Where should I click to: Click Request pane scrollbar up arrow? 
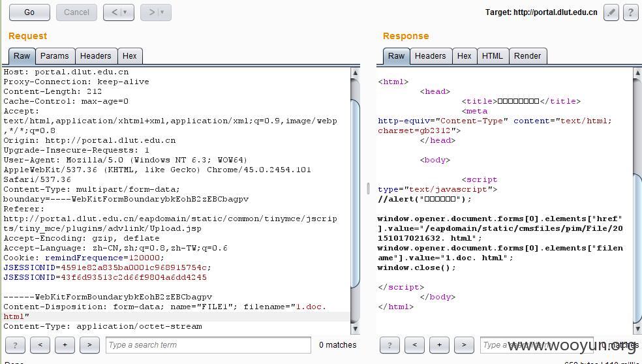(x=355, y=72)
